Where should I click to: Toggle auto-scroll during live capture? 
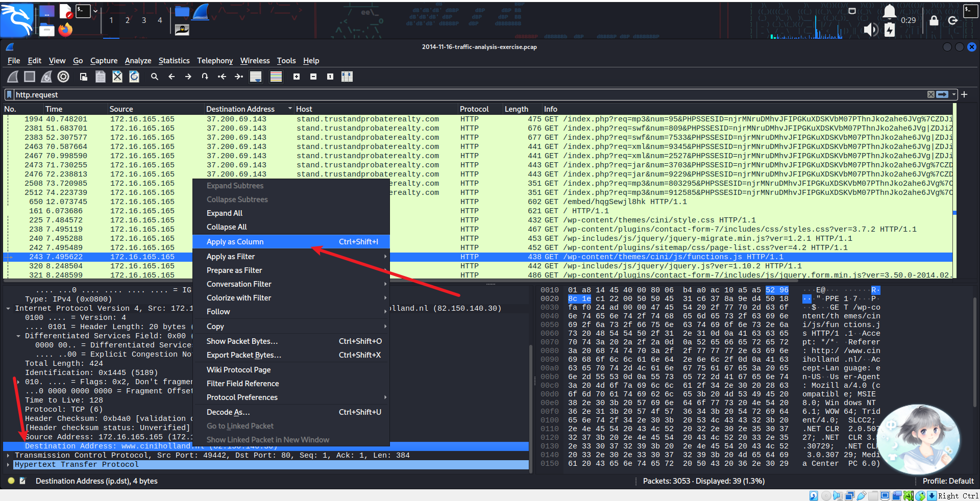[x=256, y=77]
